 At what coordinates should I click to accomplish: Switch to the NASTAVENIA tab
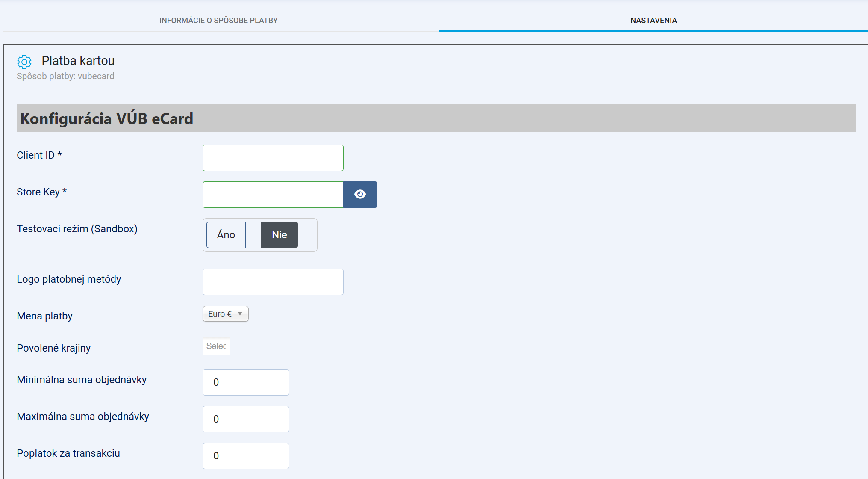point(653,20)
